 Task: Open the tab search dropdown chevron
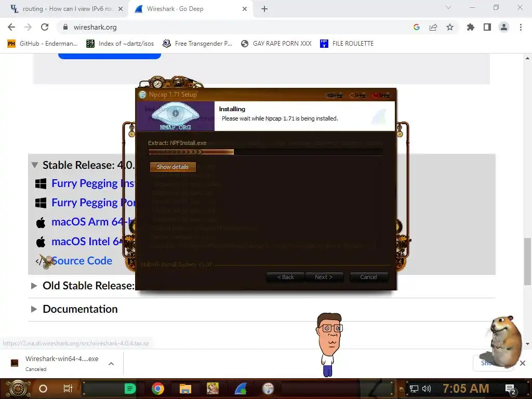coord(448,7)
